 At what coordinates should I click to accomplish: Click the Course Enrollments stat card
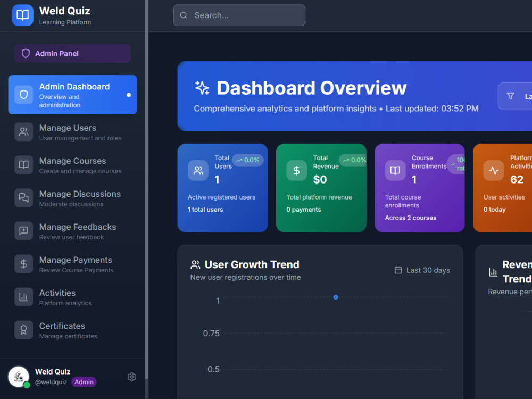point(420,188)
